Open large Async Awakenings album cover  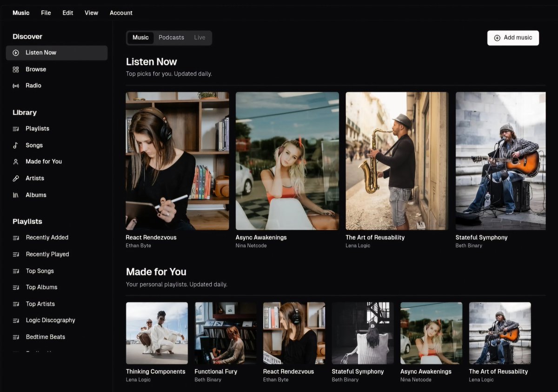point(287,161)
